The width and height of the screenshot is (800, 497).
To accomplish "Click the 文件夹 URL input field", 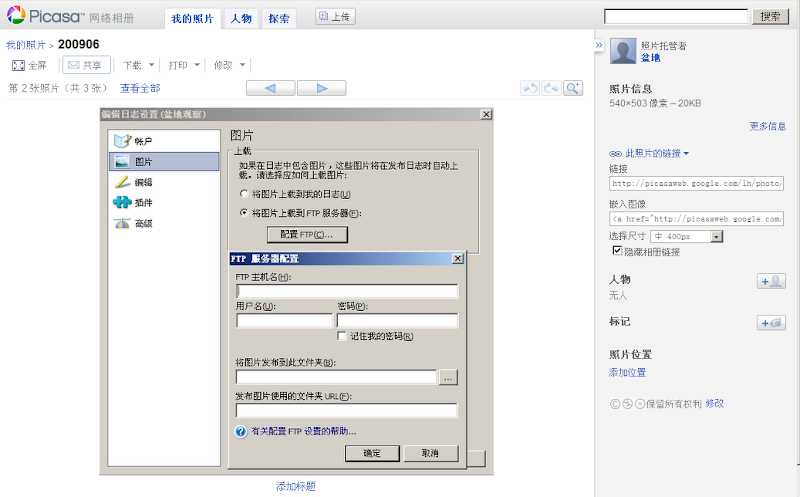I will (x=346, y=411).
